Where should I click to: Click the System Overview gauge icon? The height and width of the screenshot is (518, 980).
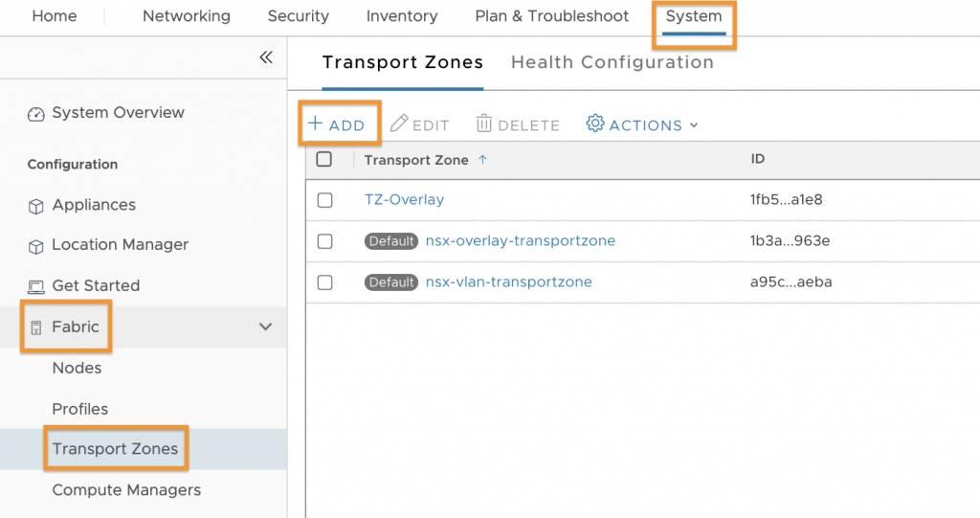coord(36,114)
